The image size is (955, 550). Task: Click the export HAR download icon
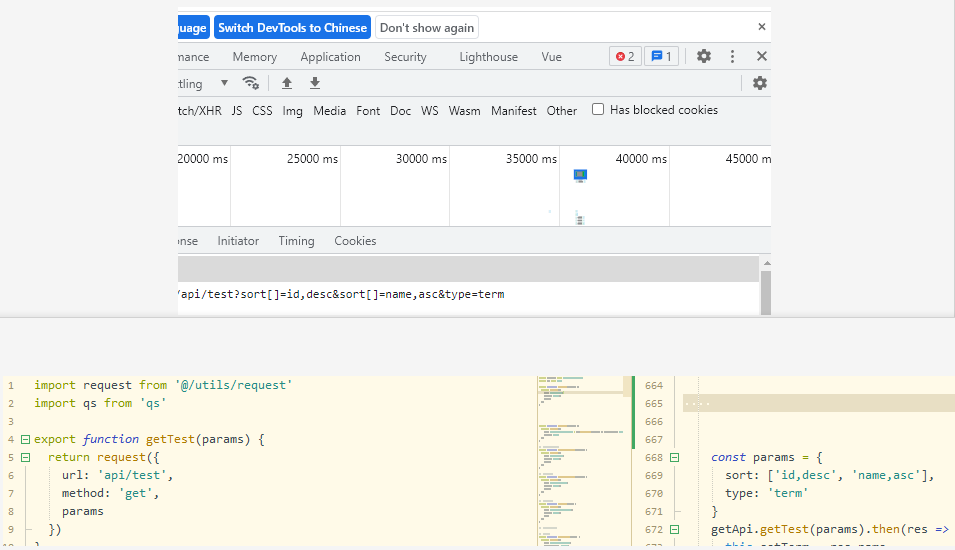[x=315, y=83]
